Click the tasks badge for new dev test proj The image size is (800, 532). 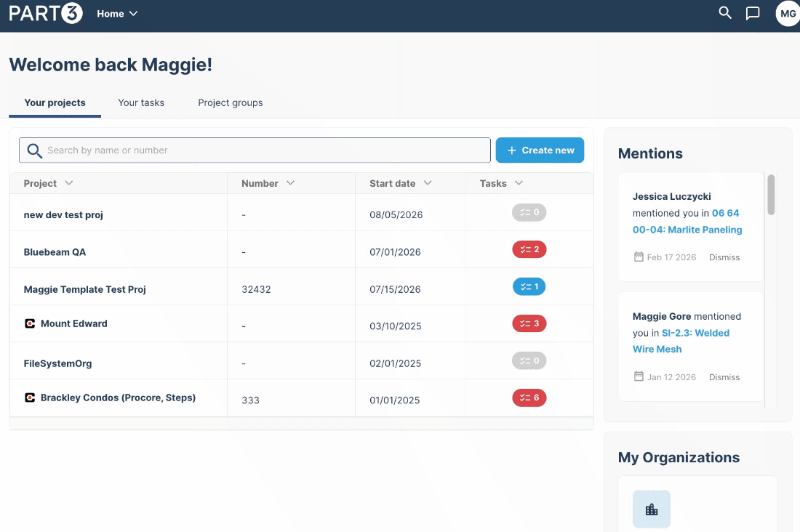click(529, 212)
